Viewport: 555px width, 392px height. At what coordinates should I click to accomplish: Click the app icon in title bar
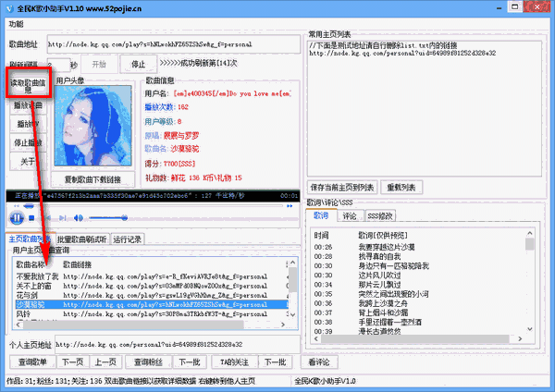(9, 8)
